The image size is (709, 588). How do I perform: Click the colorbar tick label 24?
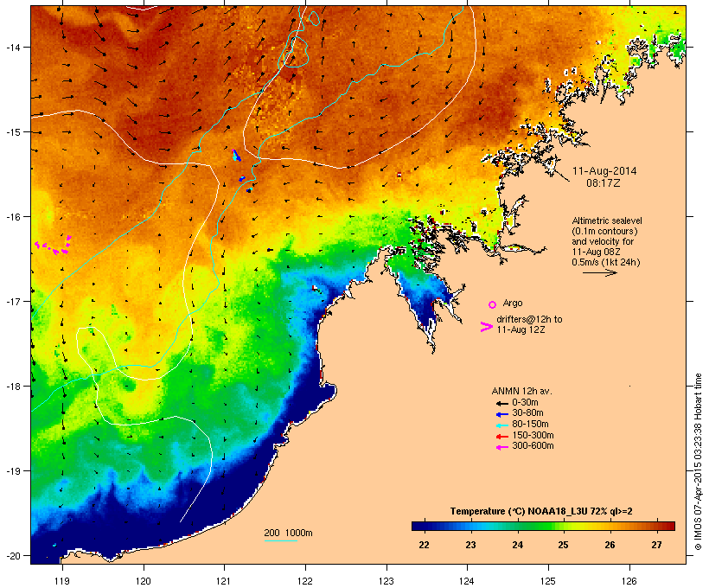pos(517,545)
